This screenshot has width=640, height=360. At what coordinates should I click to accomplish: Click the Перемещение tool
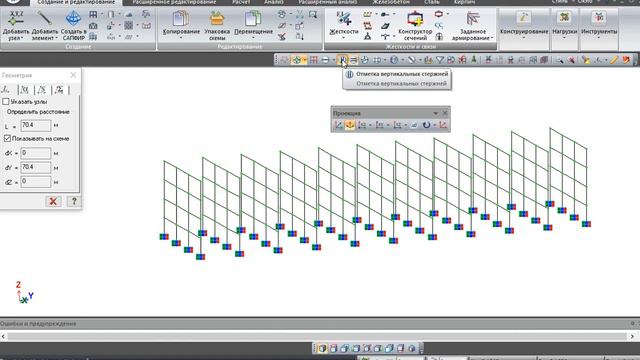(x=253, y=25)
